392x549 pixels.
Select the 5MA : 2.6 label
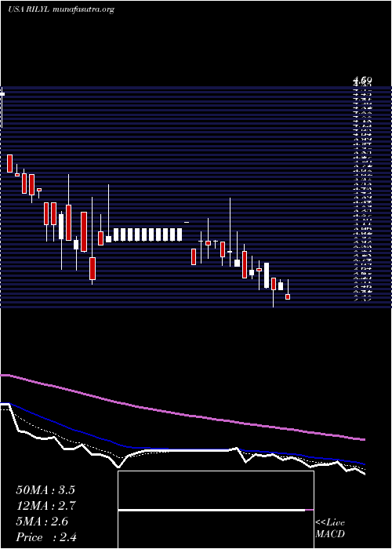point(42,522)
